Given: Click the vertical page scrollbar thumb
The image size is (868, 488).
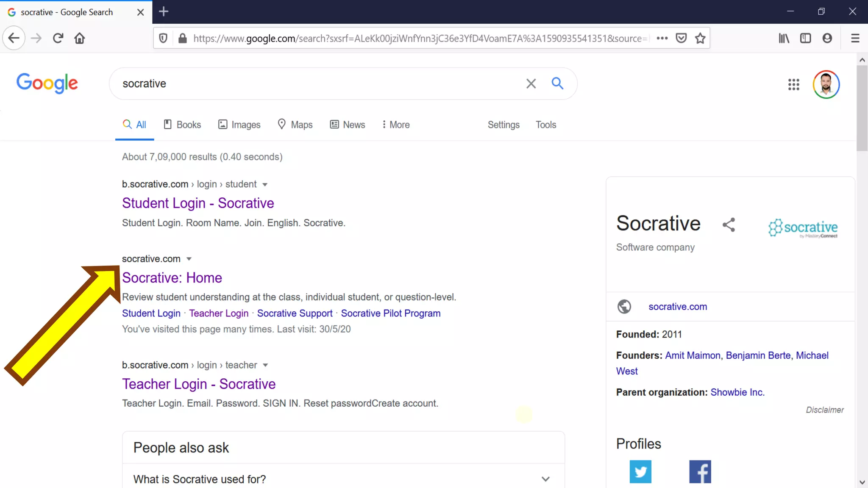Looking at the screenshot, I should pyautogui.click(x=862, y=108).
